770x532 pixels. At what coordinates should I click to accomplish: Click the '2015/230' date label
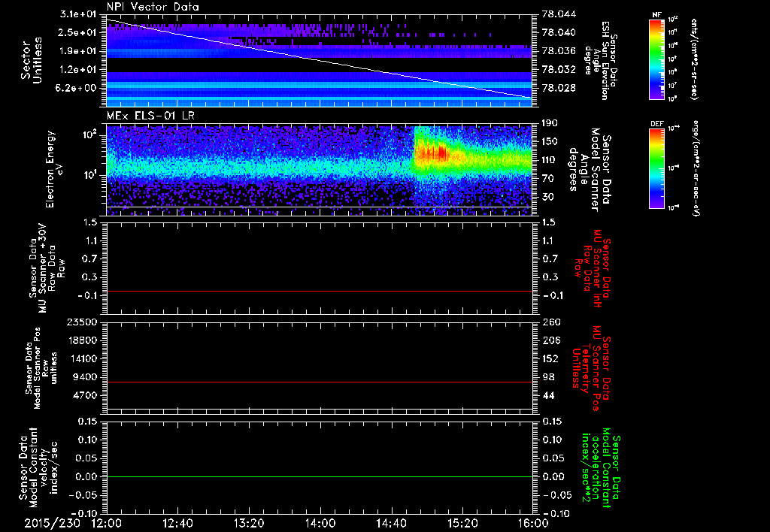pyautogui.click(x=52, y=523)
